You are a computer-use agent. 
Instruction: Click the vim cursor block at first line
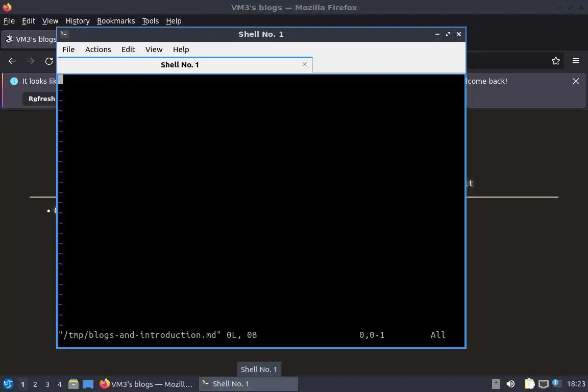[x=61, y=80]
